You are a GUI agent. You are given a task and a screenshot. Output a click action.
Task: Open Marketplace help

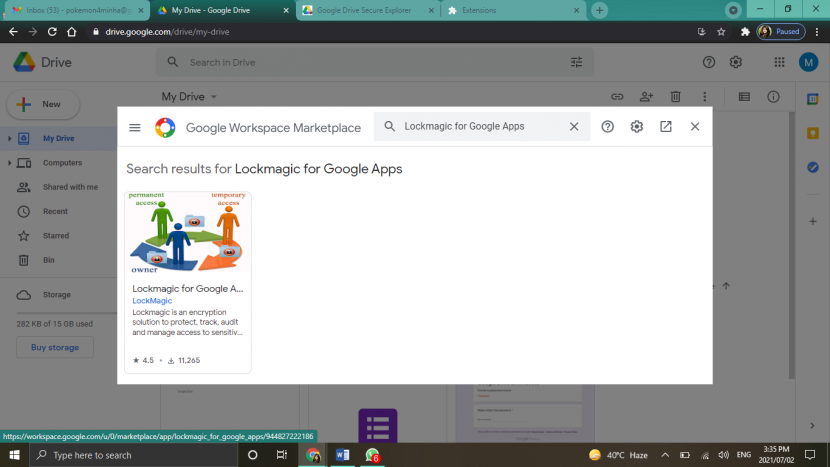click(607, 127)
